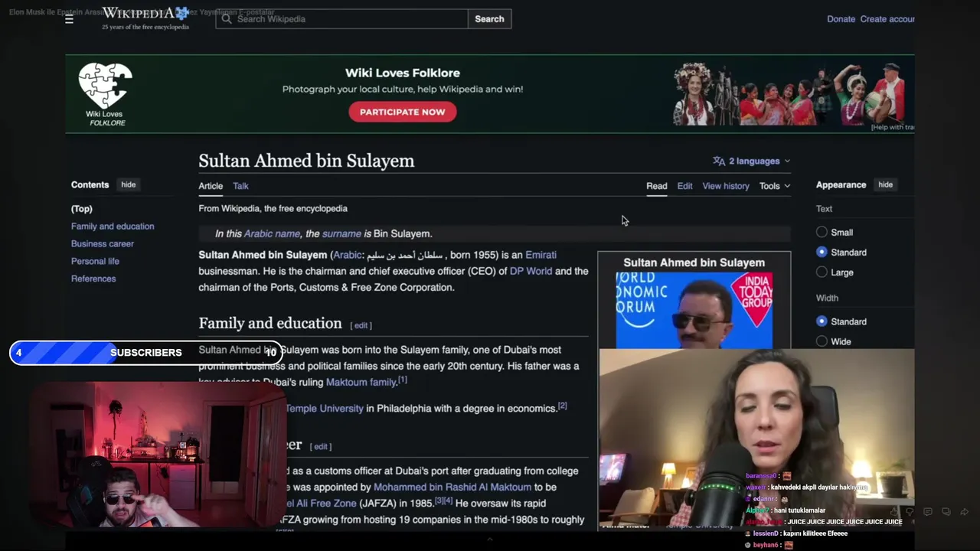Open Mohammed bin Rashid Al Maktoum link
The height and width of the screenshot is (551, 980).
452,487
